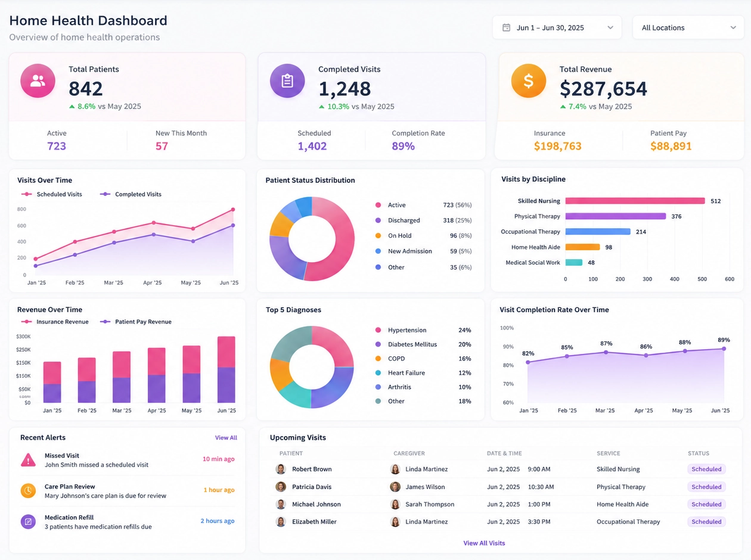Click Scheduled status badge for Patricia Davis
The image size is (751, 560).
click(x=706, y=487)
